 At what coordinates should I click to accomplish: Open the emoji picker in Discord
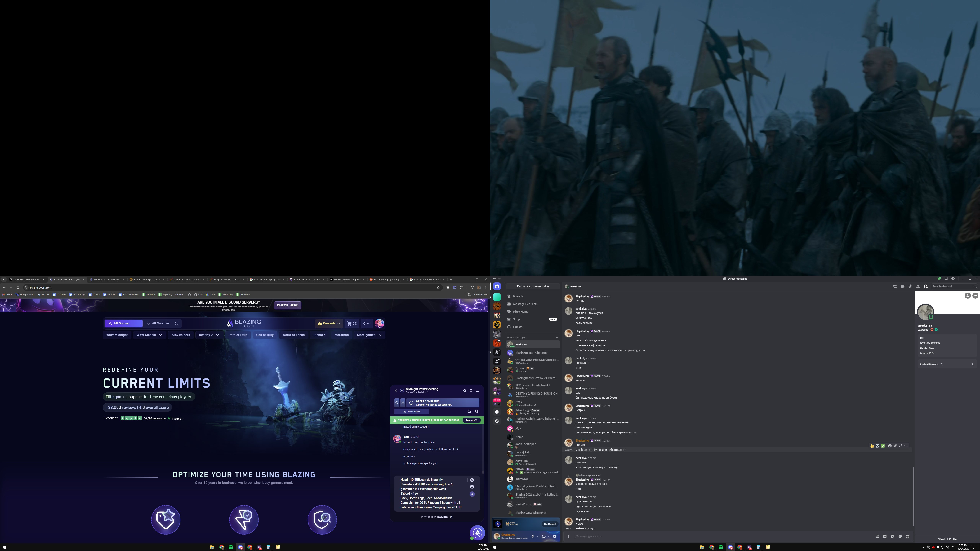click(900, 536)
